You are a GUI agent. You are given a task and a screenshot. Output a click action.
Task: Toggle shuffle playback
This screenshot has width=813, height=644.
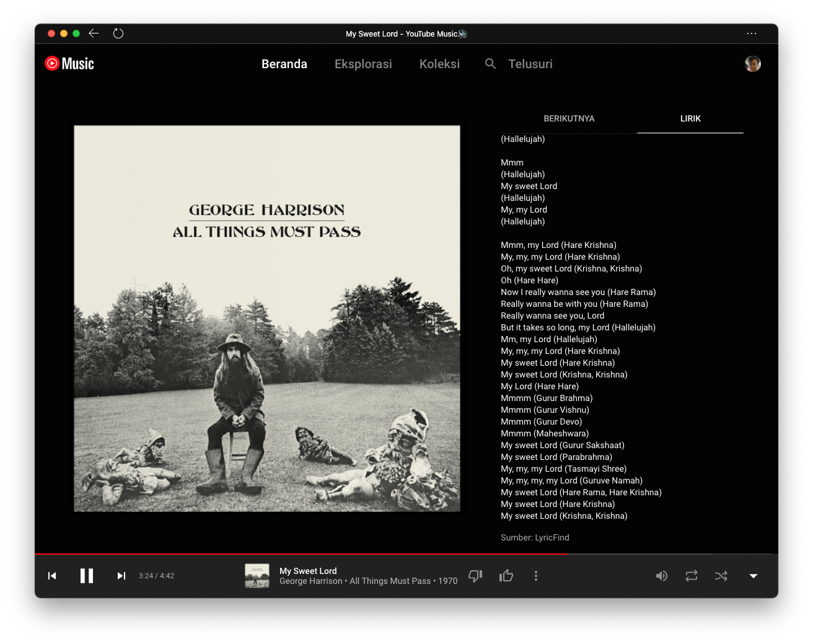(x=721, y=576)
